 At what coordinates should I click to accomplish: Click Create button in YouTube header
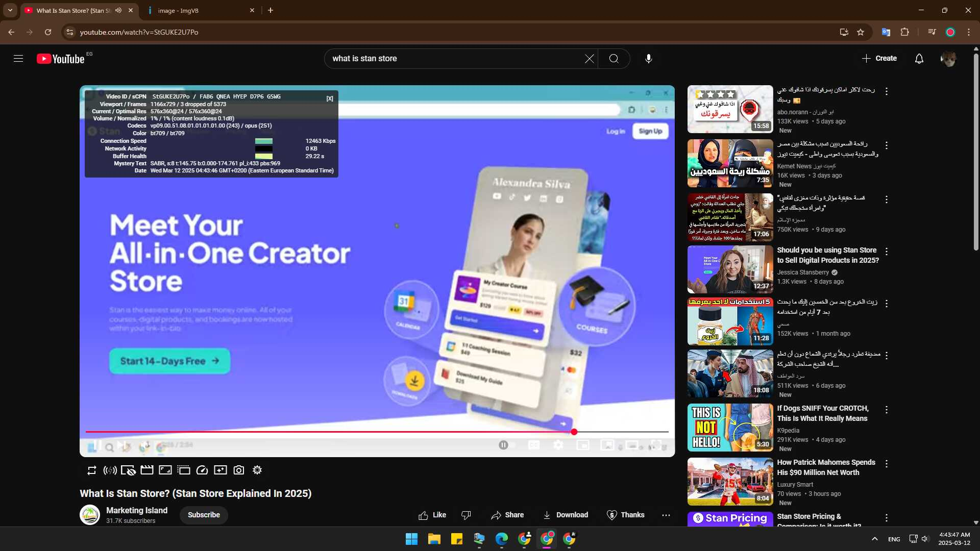point(879,59)
